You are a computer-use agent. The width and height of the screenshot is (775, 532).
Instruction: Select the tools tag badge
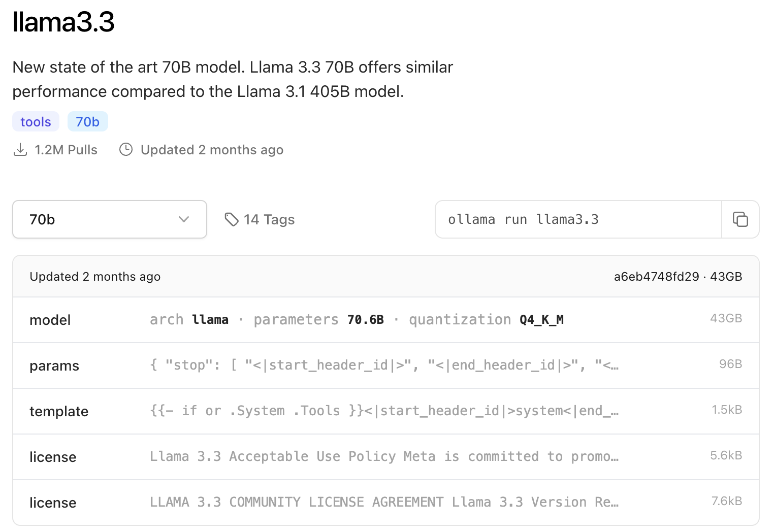coord(36,122)
